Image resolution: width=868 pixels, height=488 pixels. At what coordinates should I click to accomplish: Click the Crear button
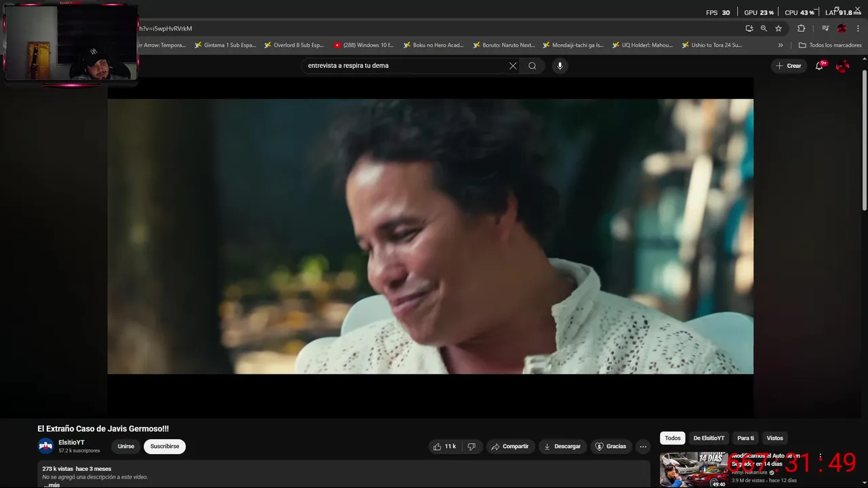[x=789, y=66]
